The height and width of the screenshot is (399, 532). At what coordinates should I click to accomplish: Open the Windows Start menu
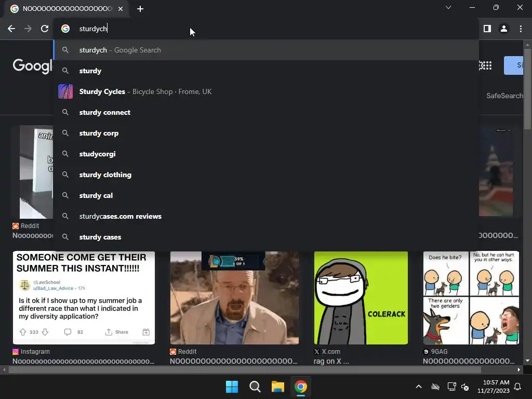click(x=232, y=387)
